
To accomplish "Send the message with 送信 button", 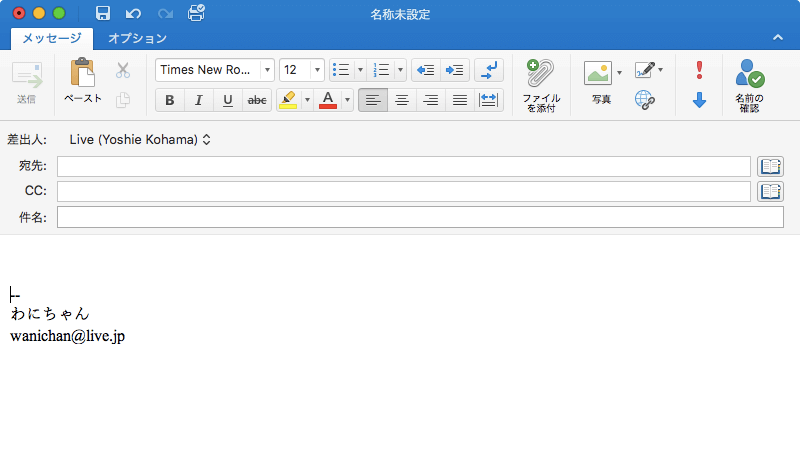I will click(x=27, y=83).
